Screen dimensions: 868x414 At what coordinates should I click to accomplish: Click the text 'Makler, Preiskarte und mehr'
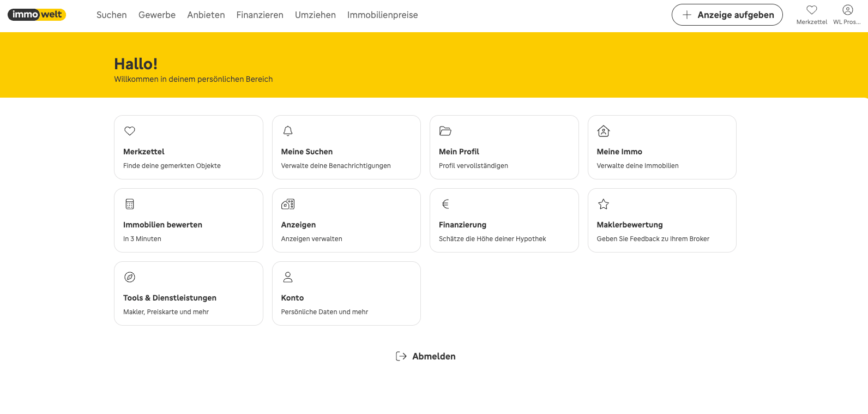coord(166,312)
